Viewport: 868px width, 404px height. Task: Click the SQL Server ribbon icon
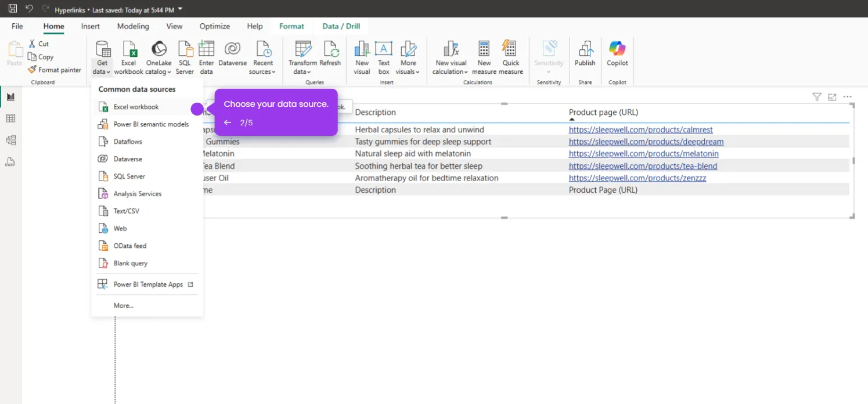(185, 58)
